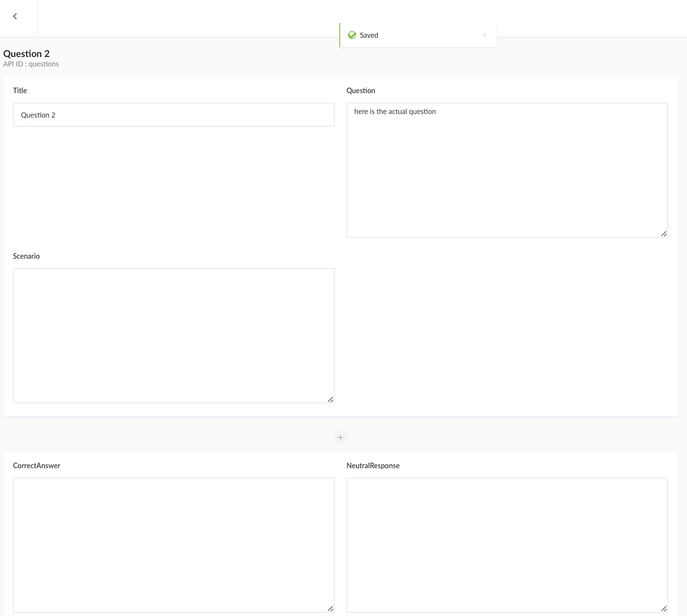Focus the Title input field
This screenshot has width=687, height=616.
[x=174, y=115]
